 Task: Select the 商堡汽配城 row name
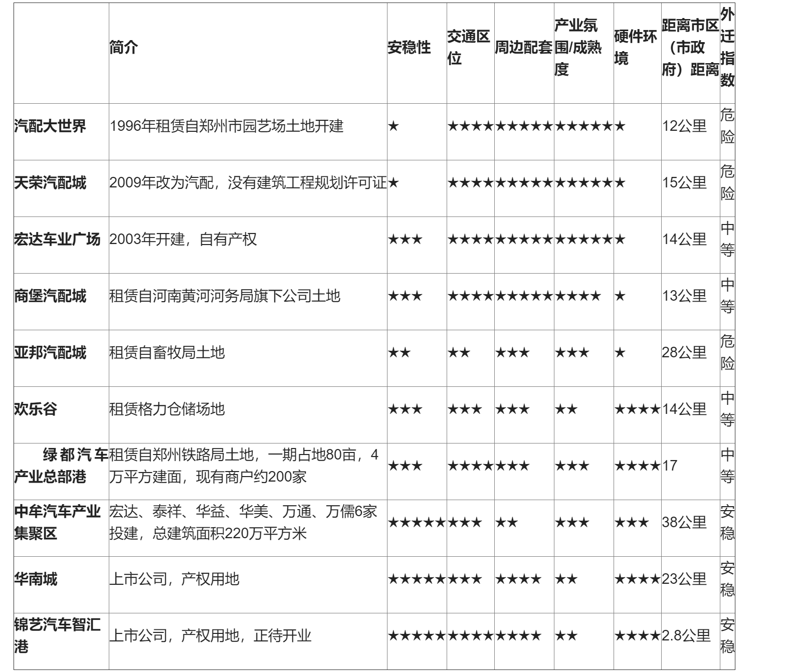click(50, 296)
